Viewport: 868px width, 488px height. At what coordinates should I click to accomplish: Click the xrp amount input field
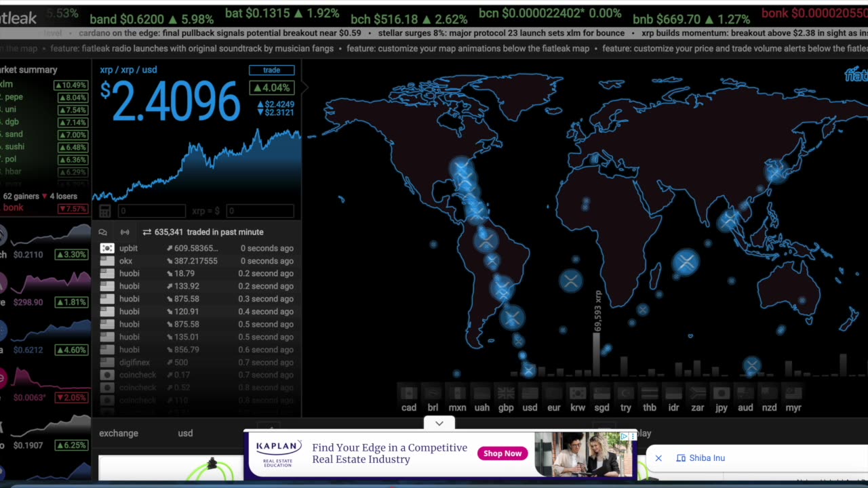(x=151, y=211)
